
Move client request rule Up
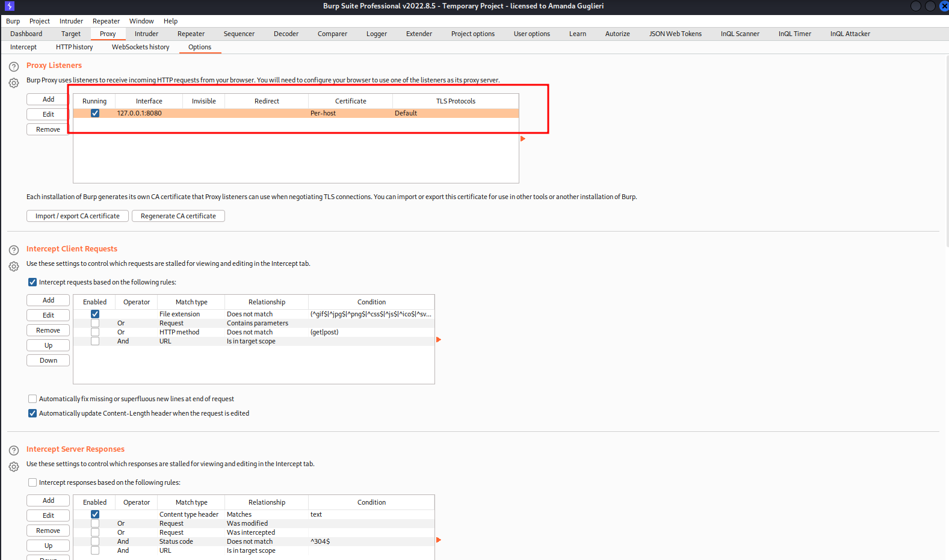coord(48,345)
